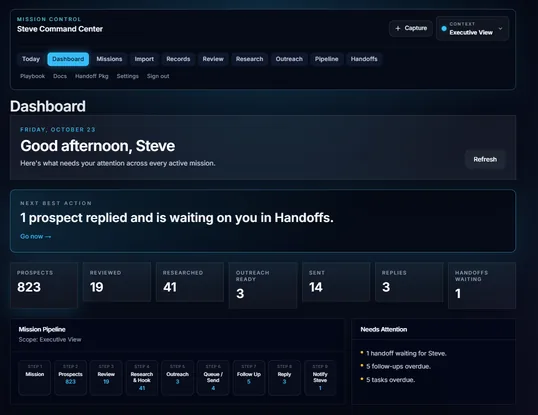Select Step 5 Outreach pipeline card
This screenshot has width=538, height=415.
pos(177,378)
